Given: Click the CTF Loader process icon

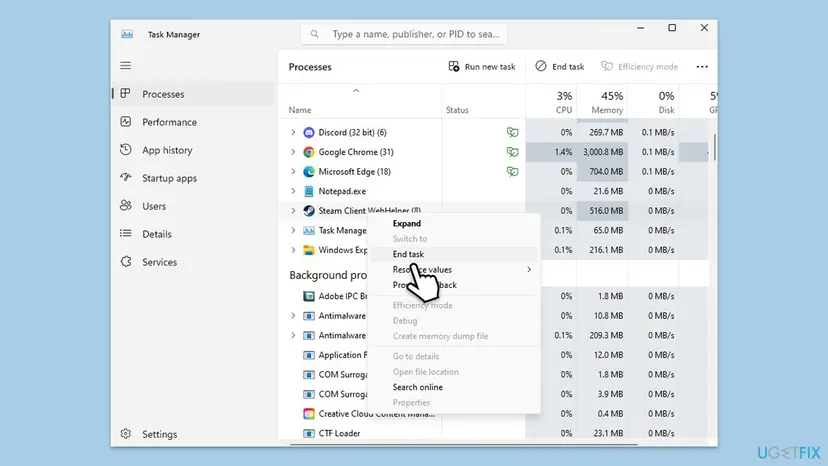Looking at the screenshot, I should (x=309, y=433).
